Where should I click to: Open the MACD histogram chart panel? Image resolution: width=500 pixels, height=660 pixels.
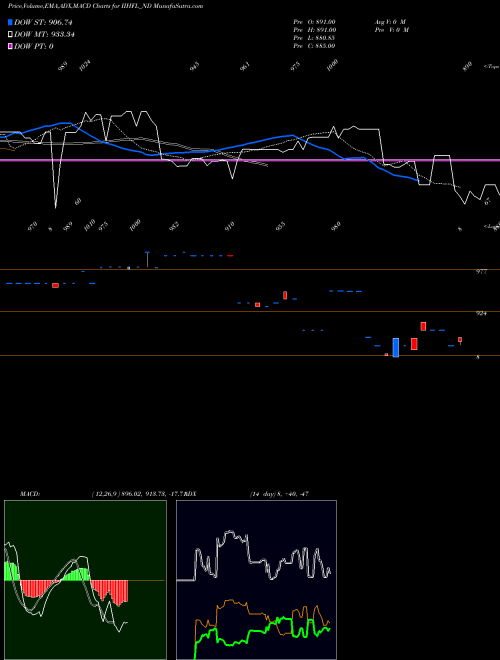tap(85, 580)
